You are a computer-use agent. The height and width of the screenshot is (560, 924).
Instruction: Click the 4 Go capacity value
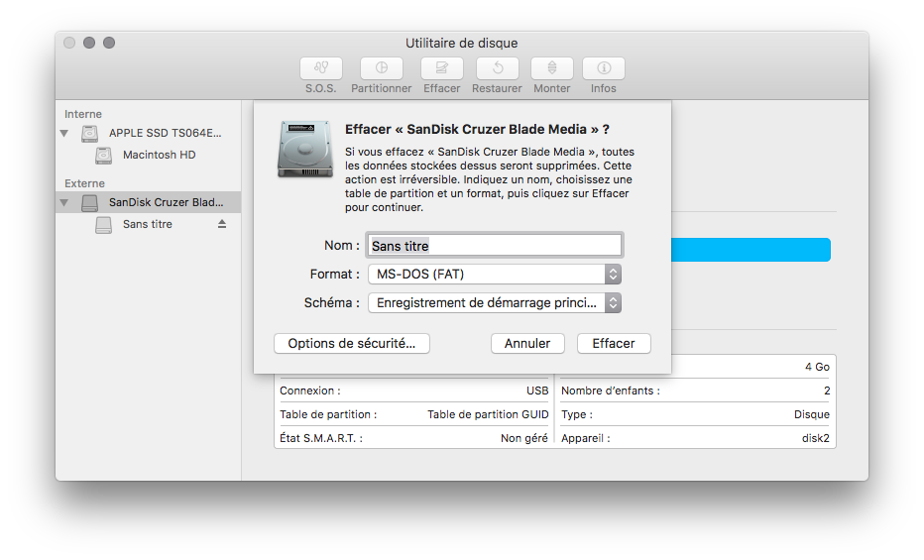(x=817, y=367)
